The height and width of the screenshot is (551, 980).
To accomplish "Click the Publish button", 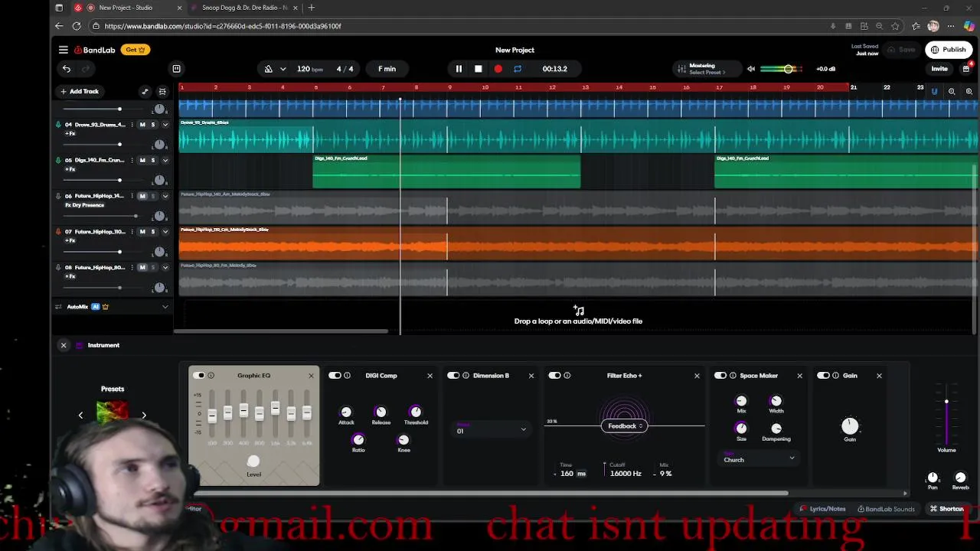I will point(948,50).
